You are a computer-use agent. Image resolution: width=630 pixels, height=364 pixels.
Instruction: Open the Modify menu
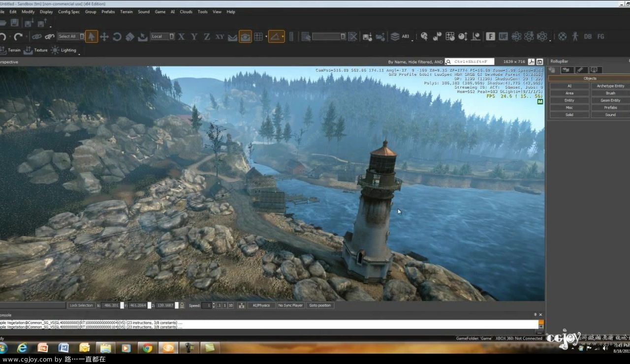point(28,12)
